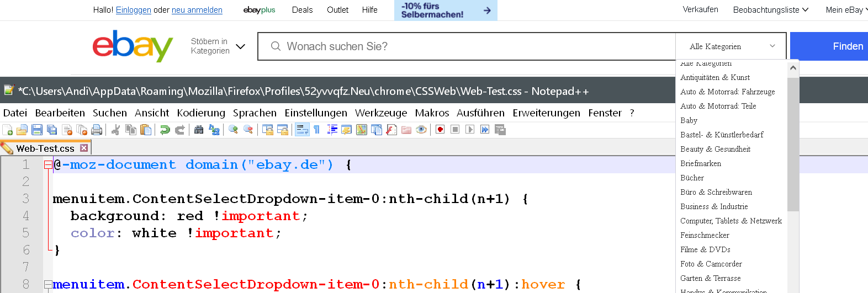The width and height of the screenshot is (868, 293).
Task: Collapse the code fold at line 1
Action: tap(48, 164)
